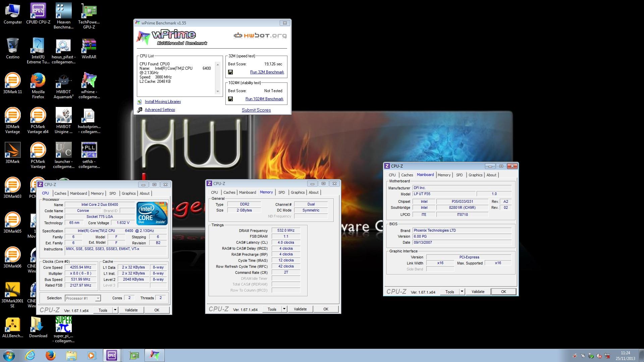Click Run 1024M Benchmark link in wPrime

pyautogui.click(x=264, y=99)
